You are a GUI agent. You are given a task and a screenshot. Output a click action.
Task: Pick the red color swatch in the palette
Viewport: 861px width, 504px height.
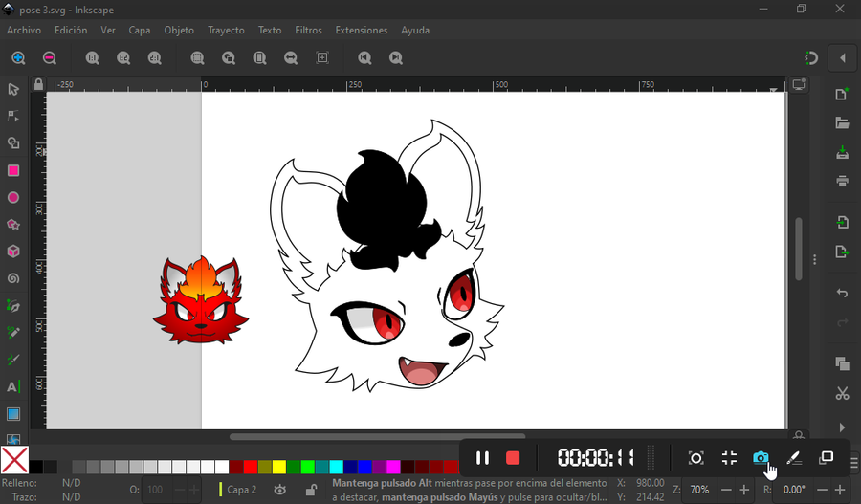click(251, 467)
